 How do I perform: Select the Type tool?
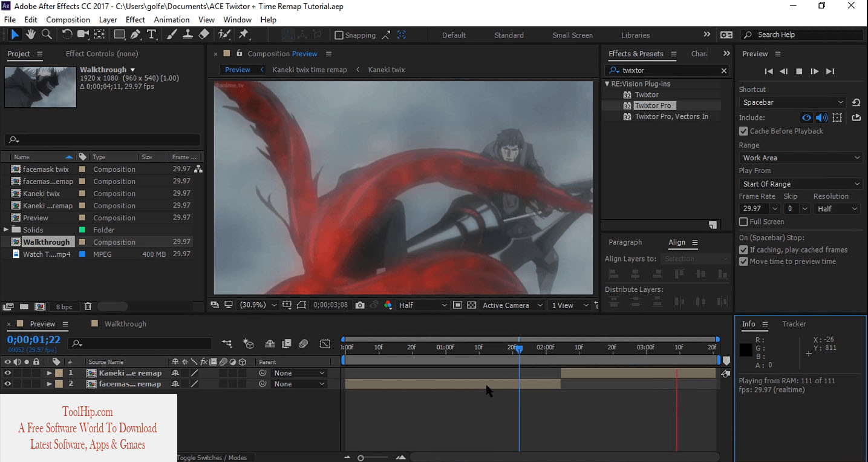click(x=151, y=35)
